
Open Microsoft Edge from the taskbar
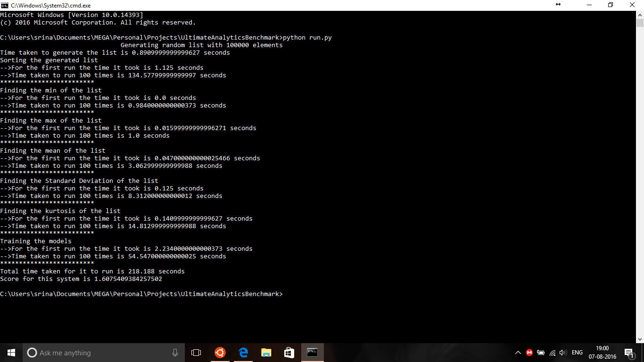(x=243, y=352)
